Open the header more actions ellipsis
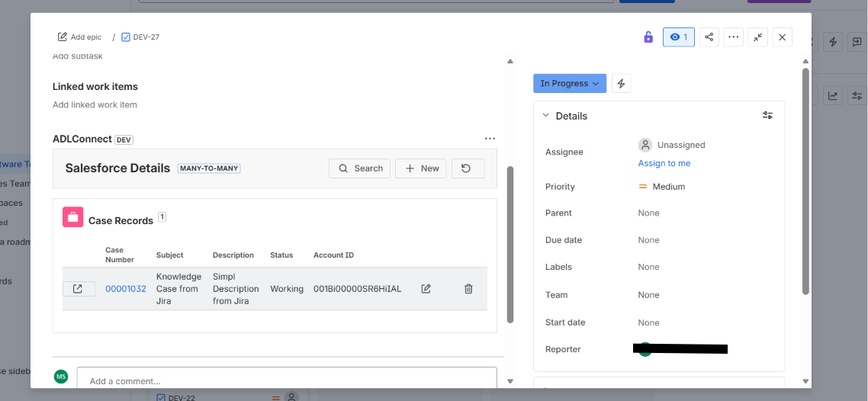Viewport: 868px width, 401px height. coord(734,37)
